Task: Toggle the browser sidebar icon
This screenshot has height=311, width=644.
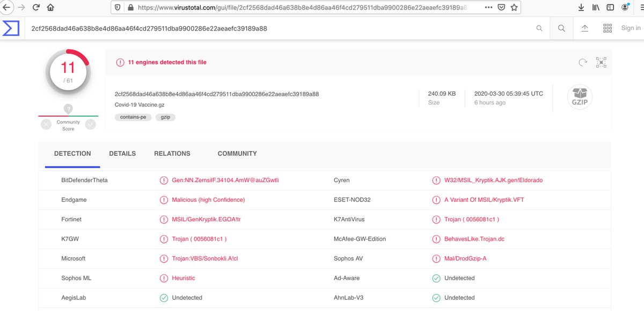Action: 611,8
